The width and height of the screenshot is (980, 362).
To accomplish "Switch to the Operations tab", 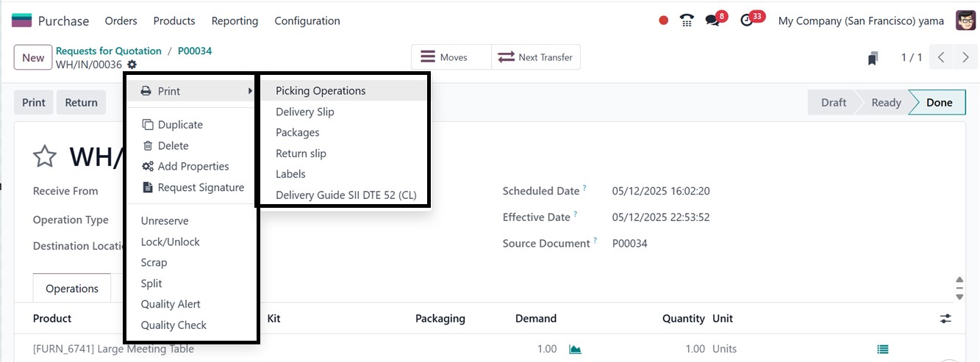I will tap(72, 289).
